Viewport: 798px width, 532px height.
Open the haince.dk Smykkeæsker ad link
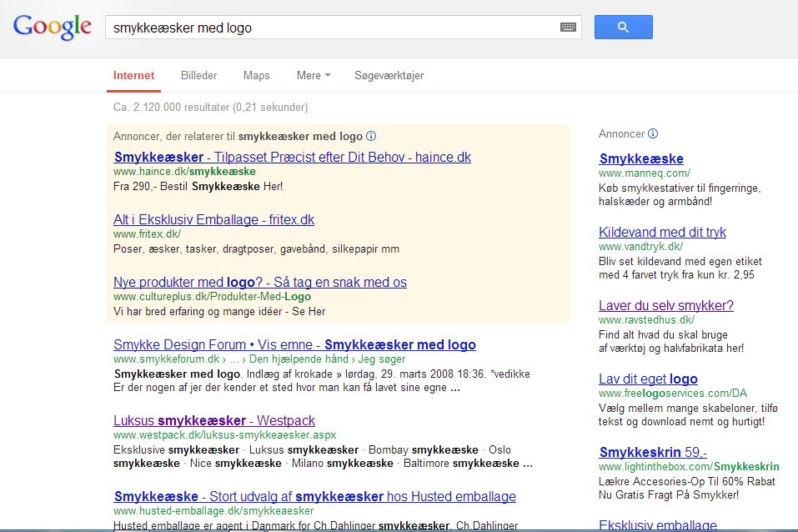click(x=292, y=157)
